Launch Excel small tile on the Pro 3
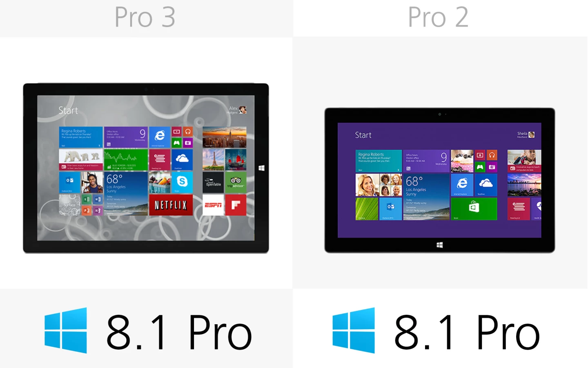The height and width of the screenshot is (368, 588). pos(87,200)
